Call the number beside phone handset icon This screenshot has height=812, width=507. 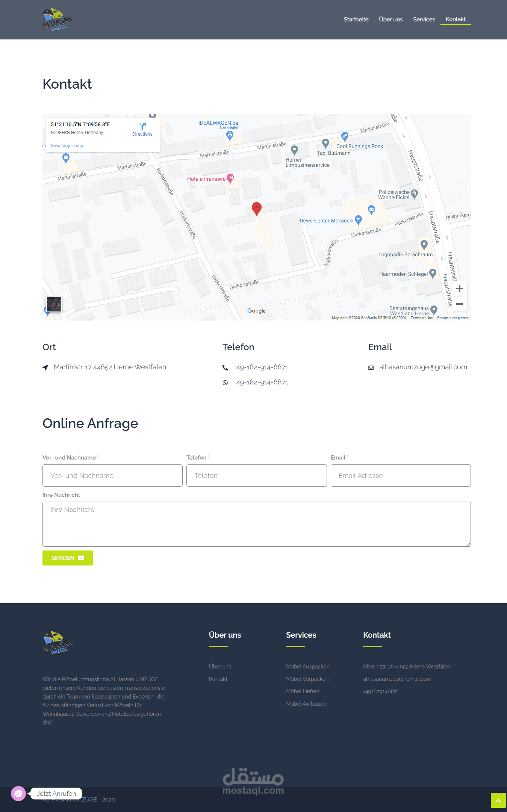coord(261,367)
